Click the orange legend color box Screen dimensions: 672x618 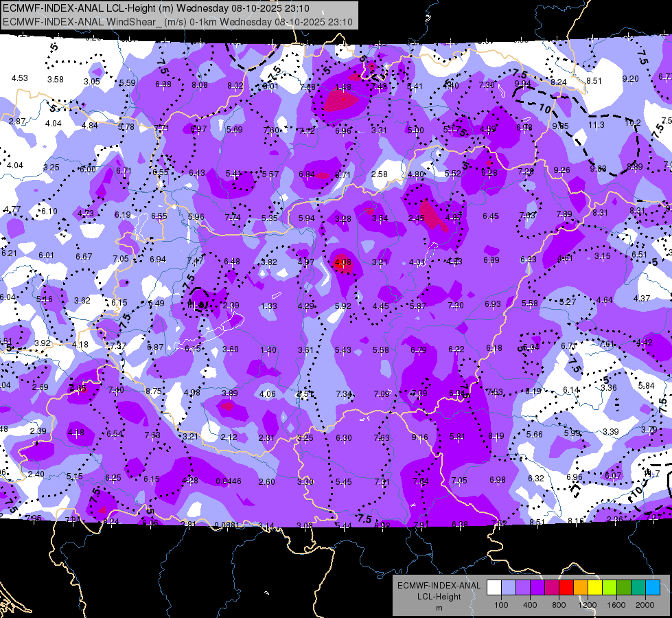pos(580,587)
